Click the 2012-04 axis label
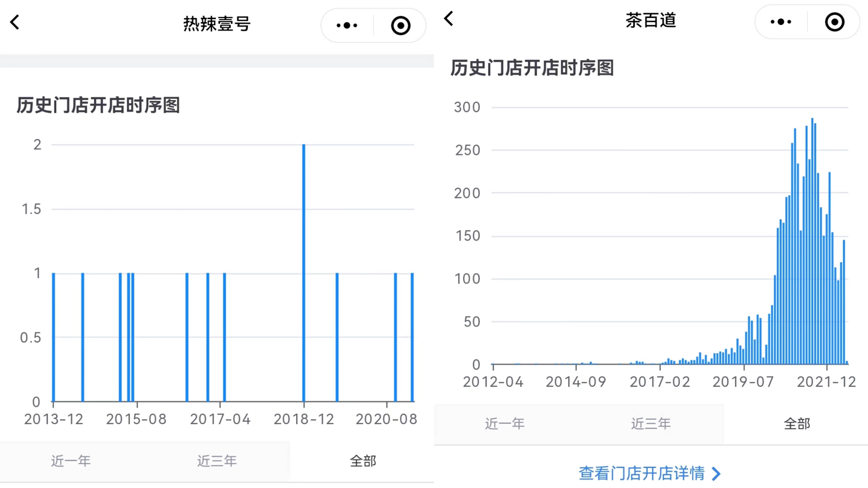The height and width of the screenshot is (488, 868). 493,382
